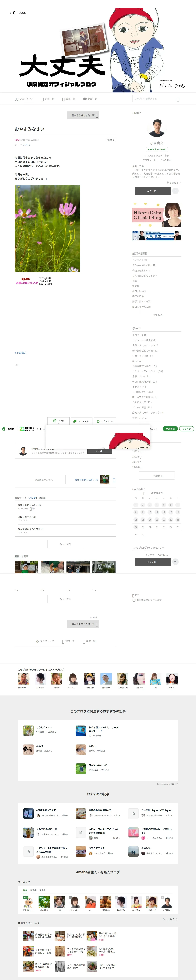Go to previous article 豊かさを感じる町、萩 at top
Screen dimensions: 196x980
(x=83, y=115)
